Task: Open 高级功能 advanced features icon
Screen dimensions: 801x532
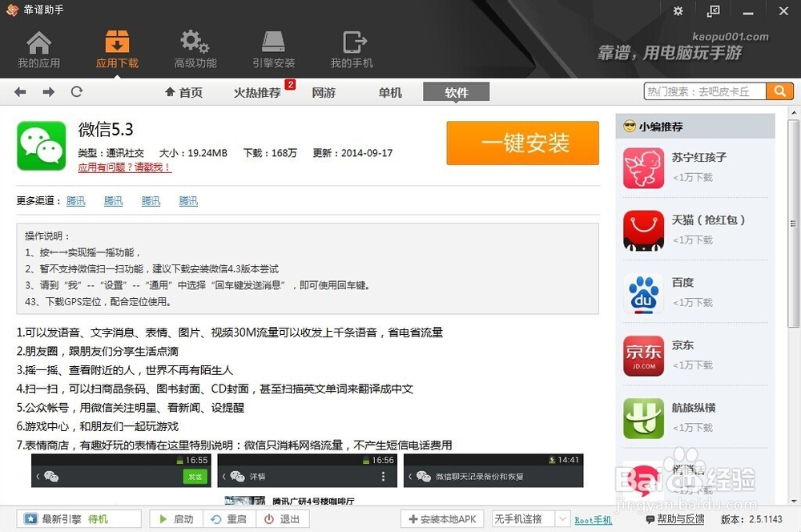Action: [x=193, y=46]
